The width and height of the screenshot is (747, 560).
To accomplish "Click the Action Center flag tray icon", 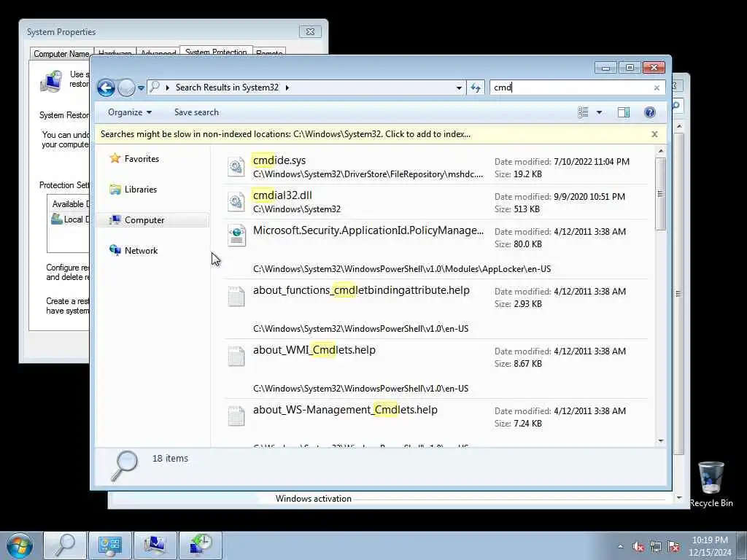I will [x=673, y=547].
